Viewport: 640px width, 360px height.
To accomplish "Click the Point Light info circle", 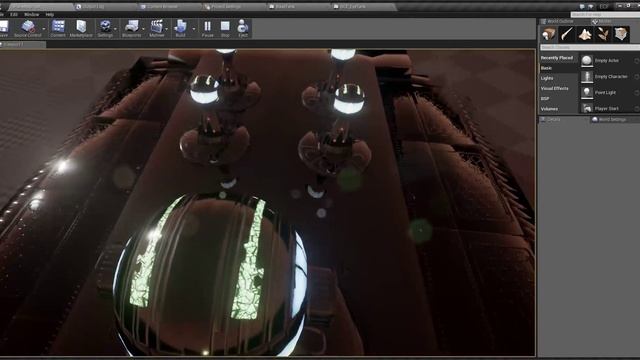I will coord(637,93).
